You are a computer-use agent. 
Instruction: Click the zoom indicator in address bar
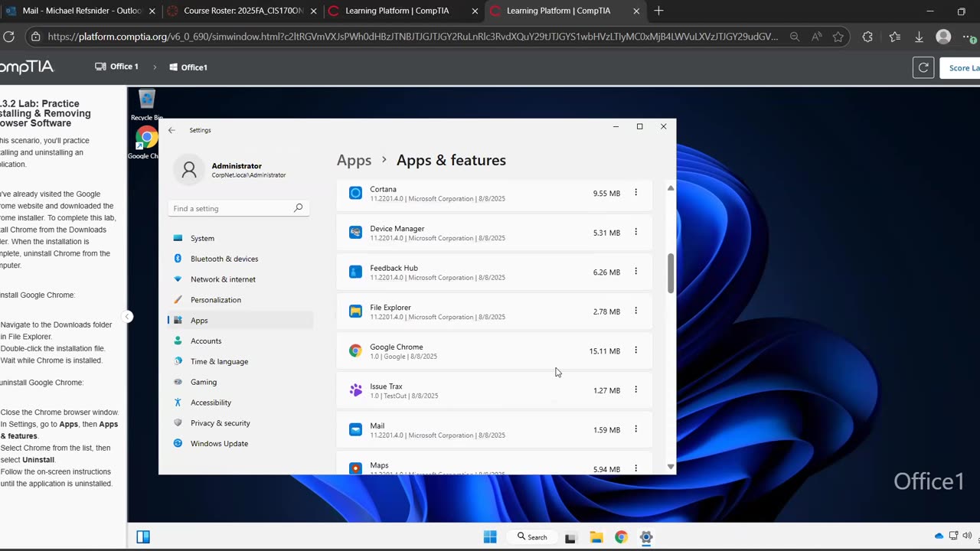point(795,37)
